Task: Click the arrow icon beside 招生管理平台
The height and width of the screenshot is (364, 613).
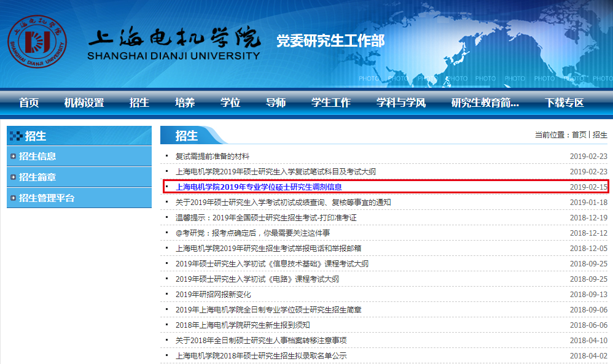Action: point(13,198)
